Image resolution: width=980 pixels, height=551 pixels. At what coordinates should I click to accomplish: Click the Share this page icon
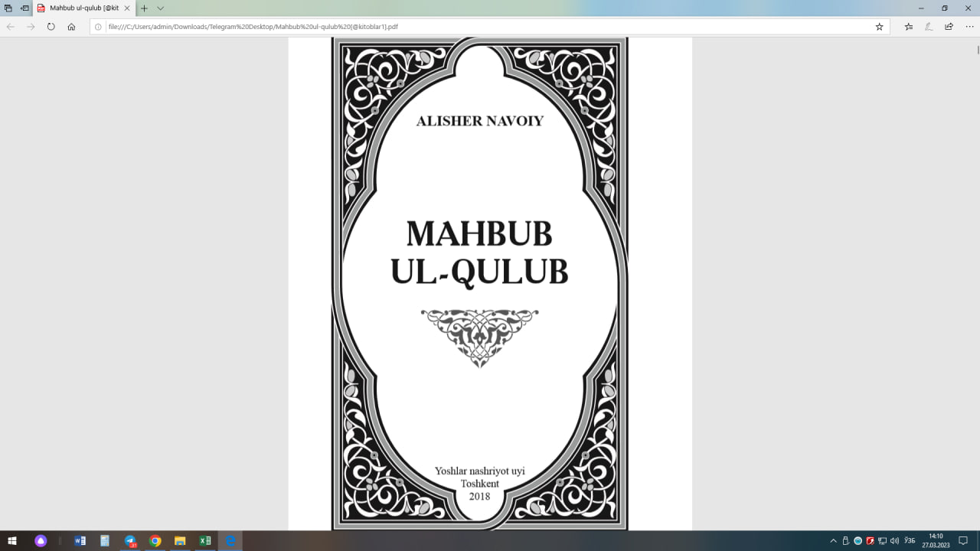pos(949,27)
